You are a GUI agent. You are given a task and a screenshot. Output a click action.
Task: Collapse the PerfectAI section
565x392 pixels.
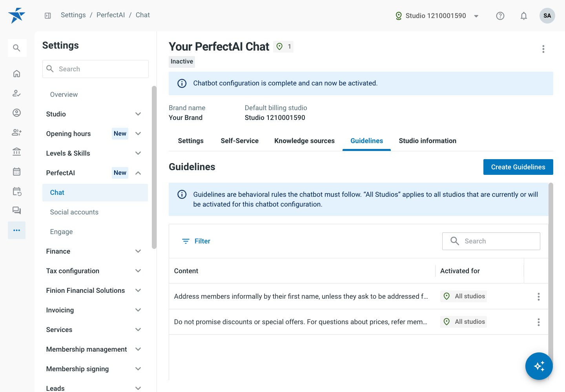(x=93, y=173)
